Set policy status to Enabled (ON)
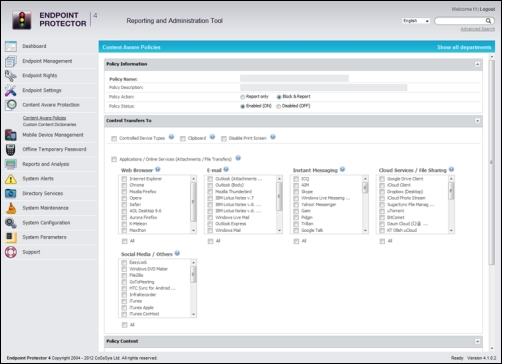 coord(242,106)
